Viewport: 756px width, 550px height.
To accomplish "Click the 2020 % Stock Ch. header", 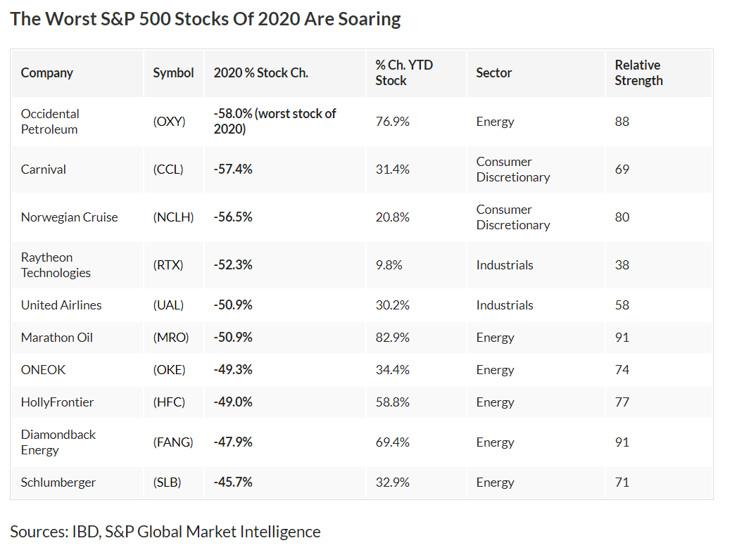I will (x=260, y=73).
